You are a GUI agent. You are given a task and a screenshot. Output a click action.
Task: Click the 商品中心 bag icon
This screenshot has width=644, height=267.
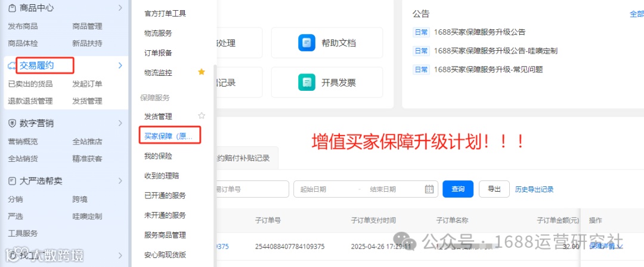(x=12, y=8)
